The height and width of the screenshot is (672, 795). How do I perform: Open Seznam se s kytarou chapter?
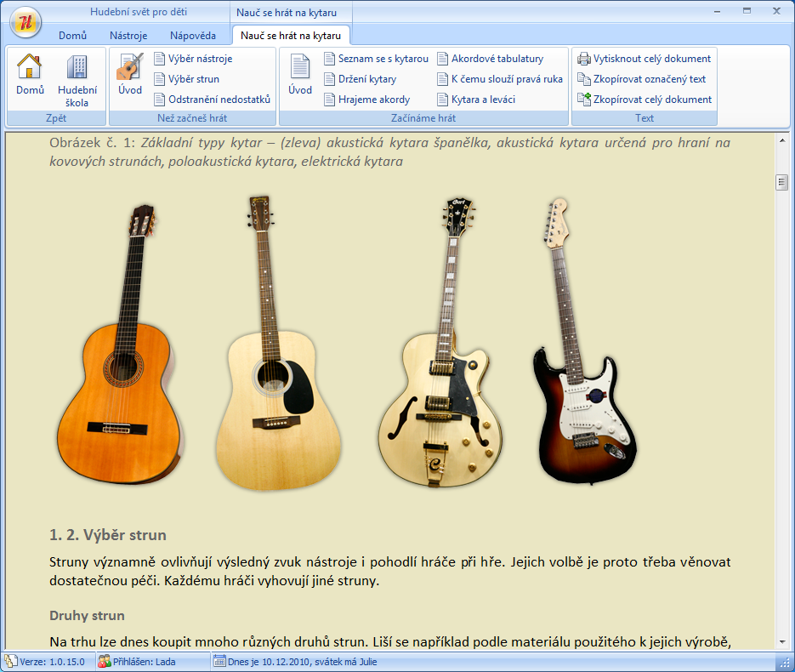point(376,59)
